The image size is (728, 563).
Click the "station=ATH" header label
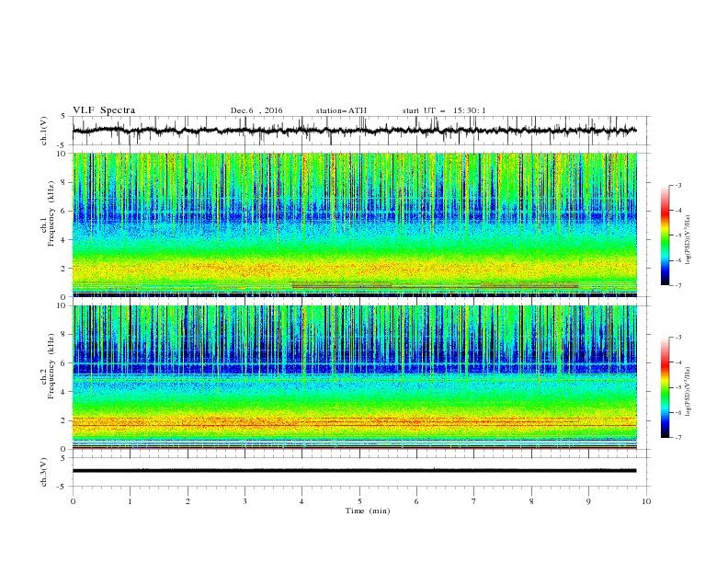(341, 110)
